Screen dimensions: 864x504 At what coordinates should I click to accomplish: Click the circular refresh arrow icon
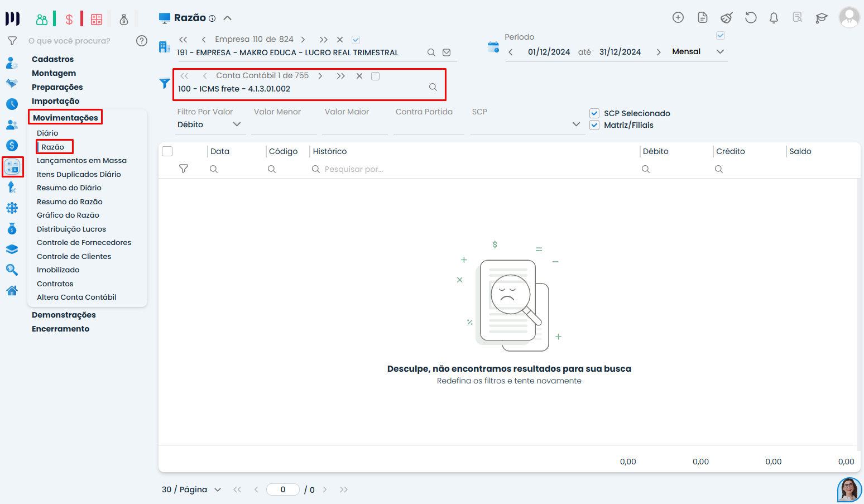pyautogui.click(x=751, y=17)
